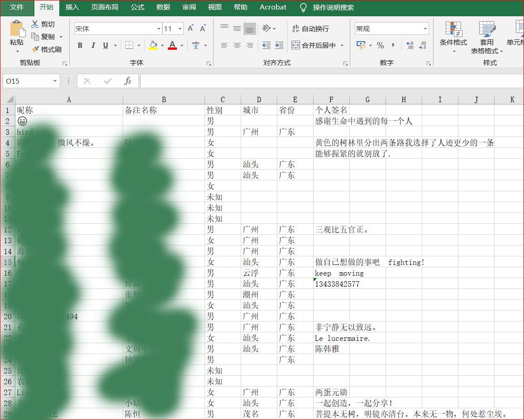Toggle bottom align in alignment group

click(250, 29)
